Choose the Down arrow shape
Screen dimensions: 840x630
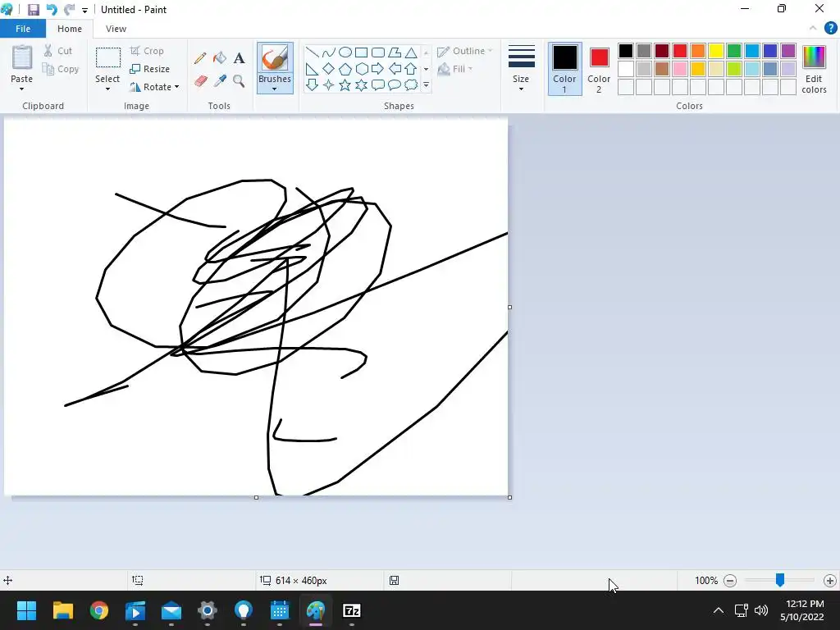pos(312,84)
